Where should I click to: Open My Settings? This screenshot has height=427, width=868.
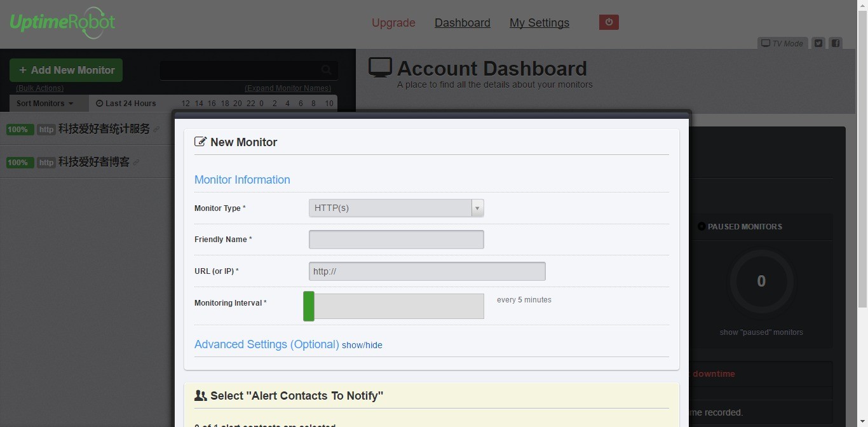click(x=539, y=23)
